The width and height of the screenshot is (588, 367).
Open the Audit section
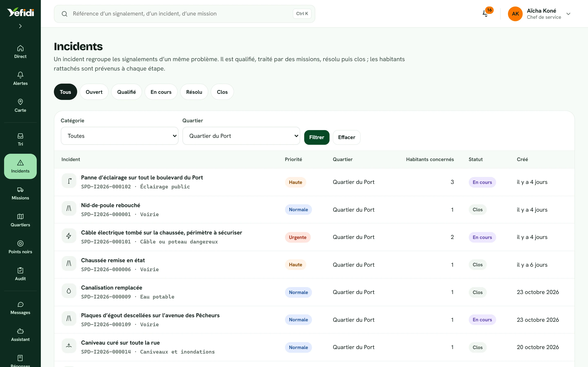tap(20, 274)
